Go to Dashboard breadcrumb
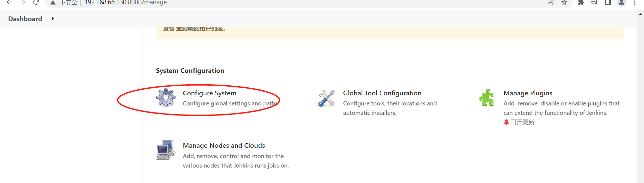 (25, 19)
